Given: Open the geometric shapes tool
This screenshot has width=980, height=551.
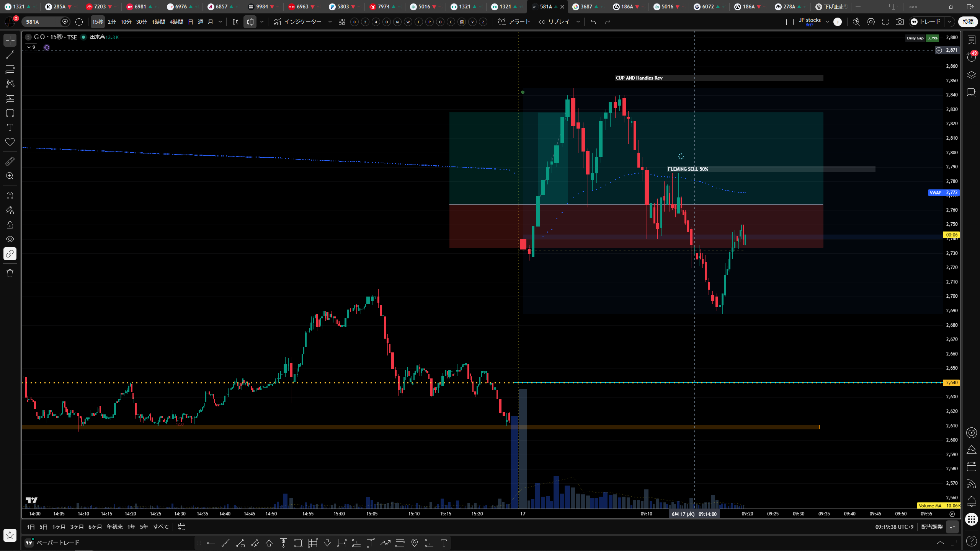Looking at the screenshot, I should pos(10,113).
